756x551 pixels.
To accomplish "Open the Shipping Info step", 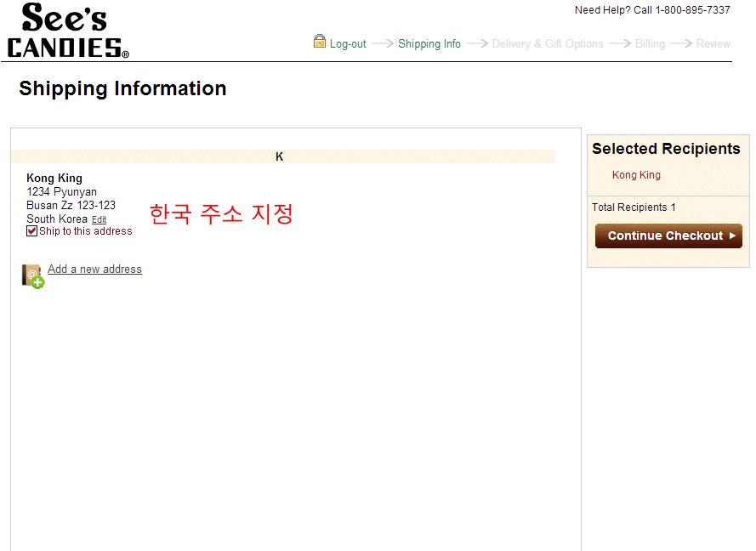I will coord(429,44).
